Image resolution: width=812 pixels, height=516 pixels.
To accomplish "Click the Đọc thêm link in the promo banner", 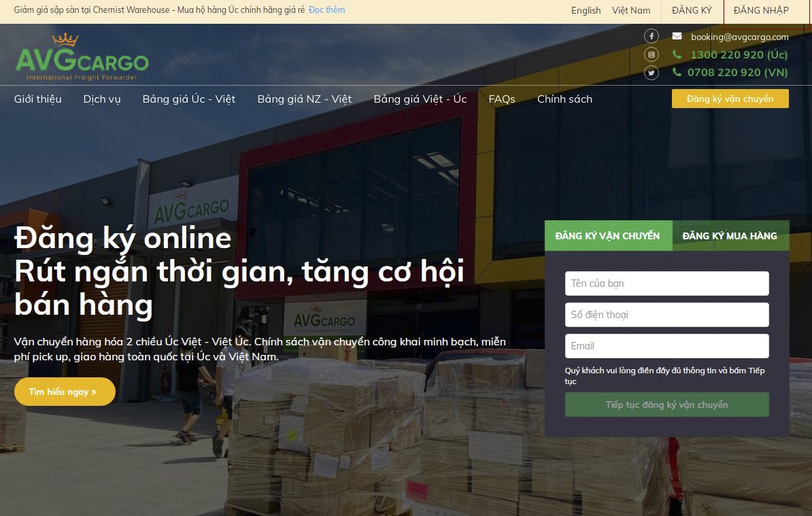I will point(326,10).
